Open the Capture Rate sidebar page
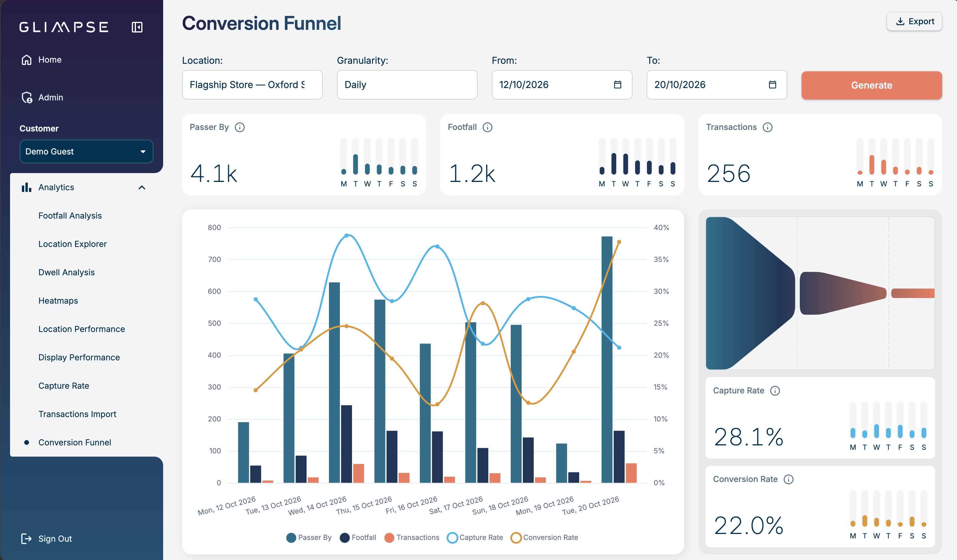Screen dimensions: 957x560 click(64, 386)
